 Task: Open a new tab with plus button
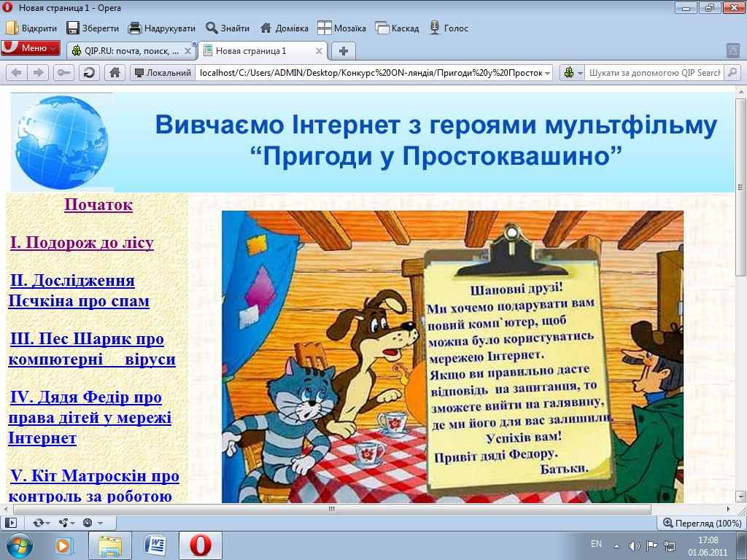(343, 51)
